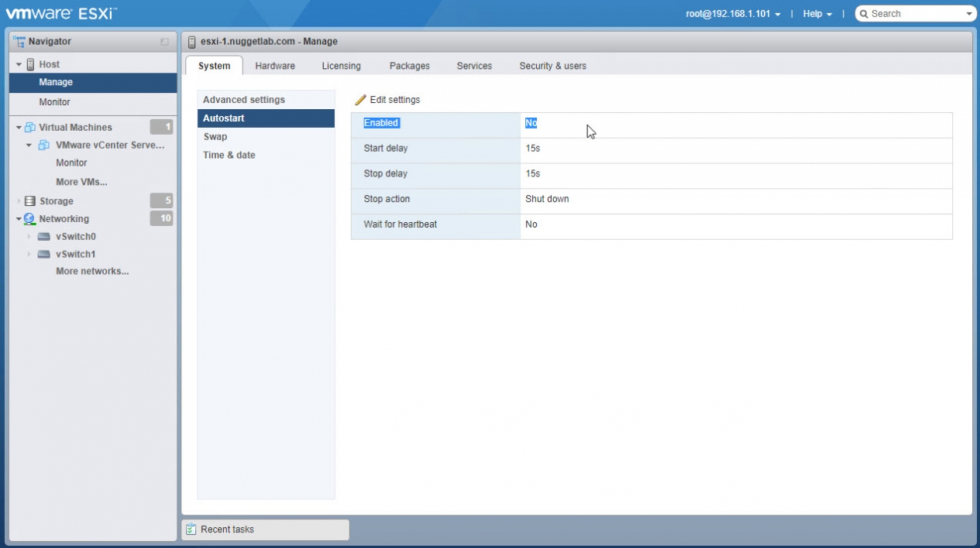Click the vSwitch1 switch icon
Viewport: 980px width, 548px height.
pyautogui.click(x=44, y=255)
